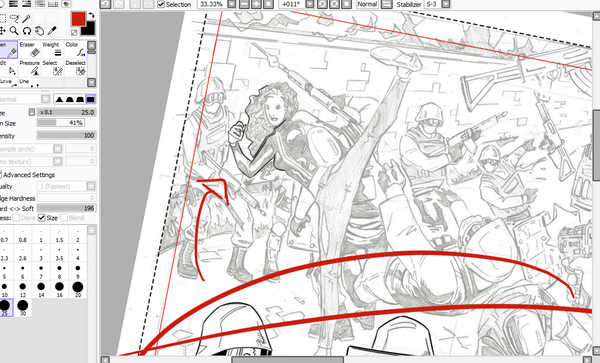
Task: Open the simple circle brush shape dropdown
Action: coord(57,149)
